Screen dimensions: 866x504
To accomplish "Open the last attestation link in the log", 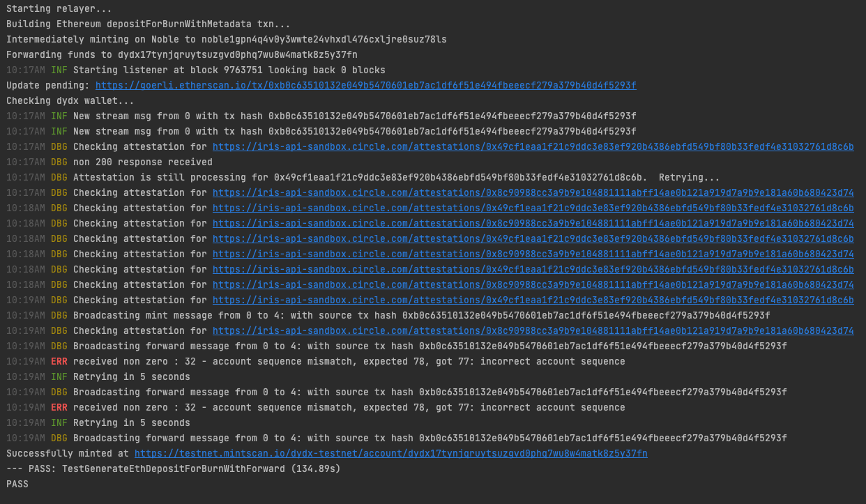I will point(533,331).
